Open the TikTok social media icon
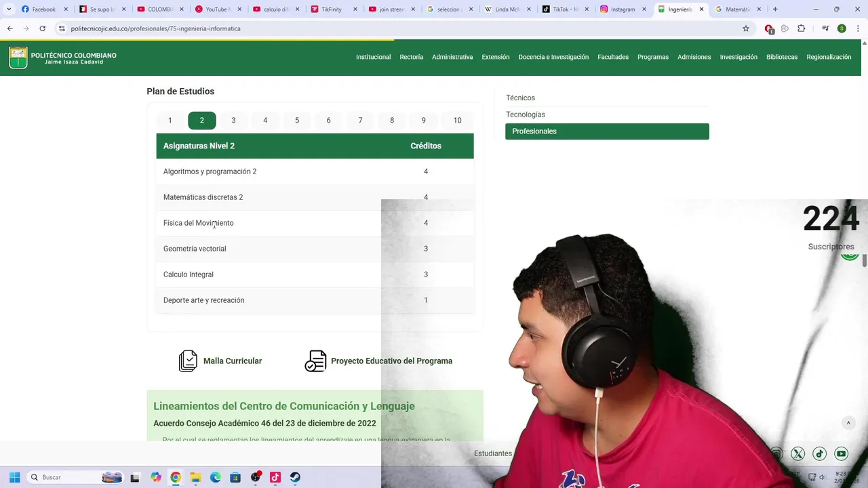Screen dimensions: 868x488 click(819, 453)
